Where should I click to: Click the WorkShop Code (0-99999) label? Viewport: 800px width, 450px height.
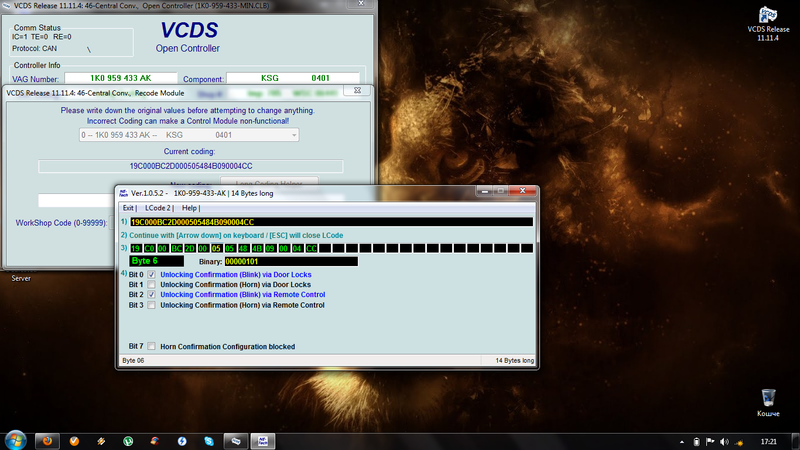click(61, 223)
